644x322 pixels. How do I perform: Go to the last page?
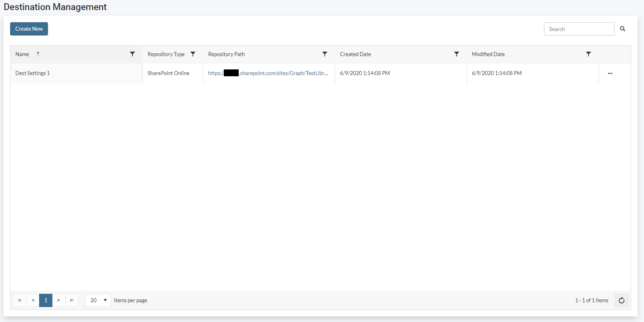[x=72, y=300]
